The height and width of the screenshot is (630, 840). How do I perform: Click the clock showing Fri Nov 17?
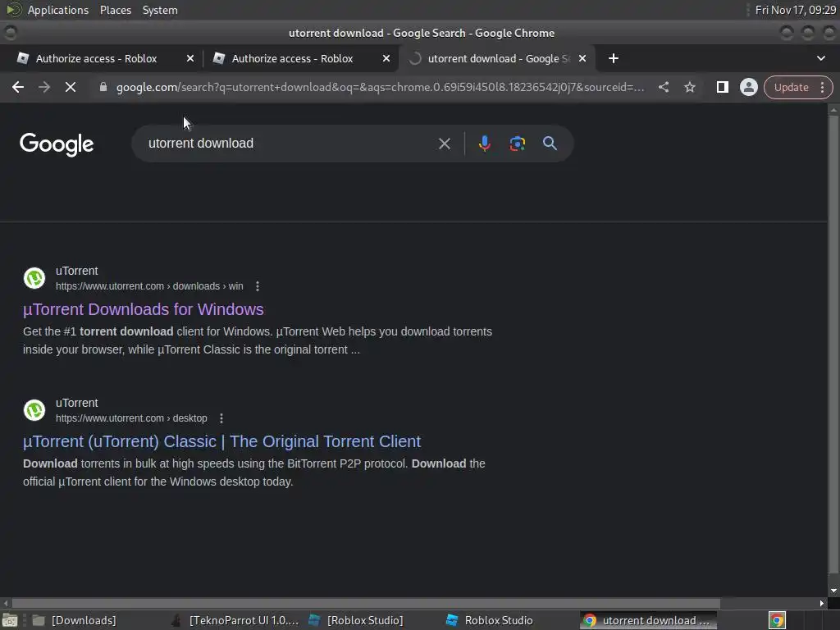pos(796,10)
